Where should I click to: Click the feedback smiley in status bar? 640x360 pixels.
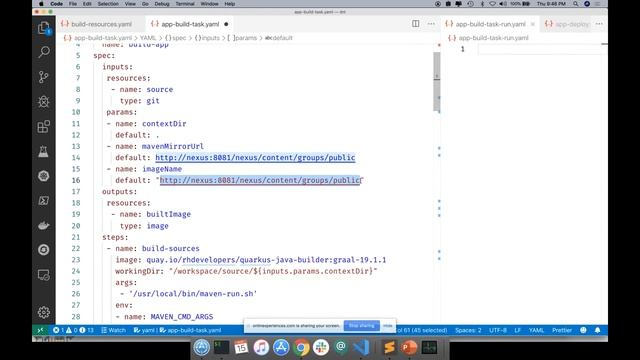[x=583, y=330]
